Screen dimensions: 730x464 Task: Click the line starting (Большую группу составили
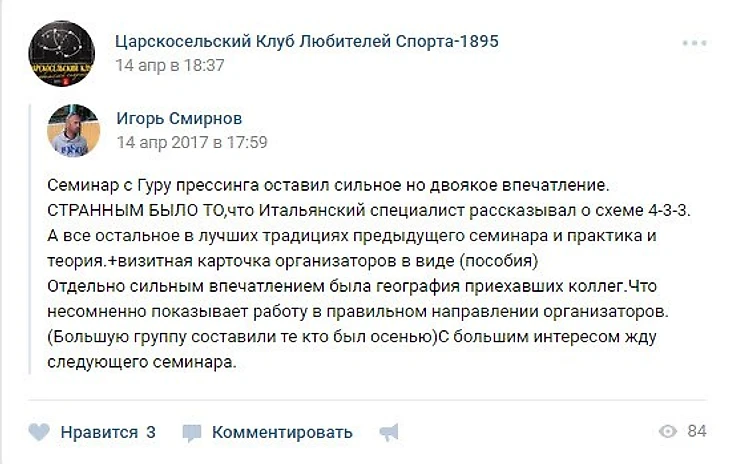coord(351,336)
